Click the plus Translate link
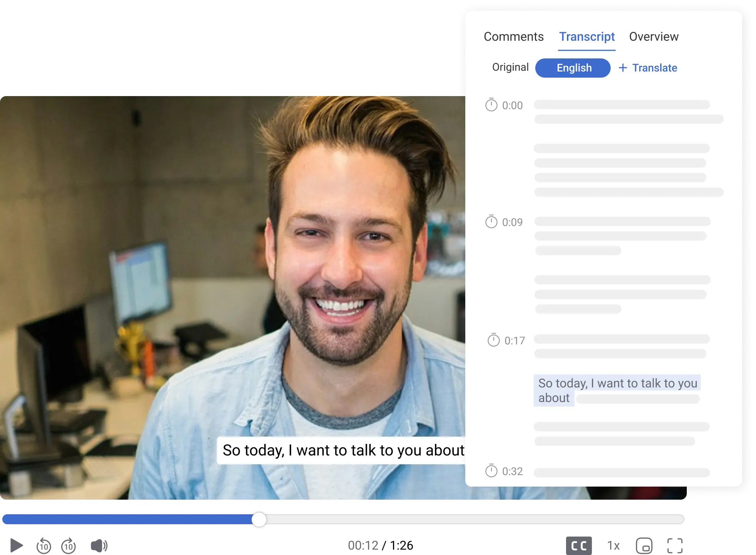Image resolution: width=756 pixels, height=555 pixels. (648, 68)
